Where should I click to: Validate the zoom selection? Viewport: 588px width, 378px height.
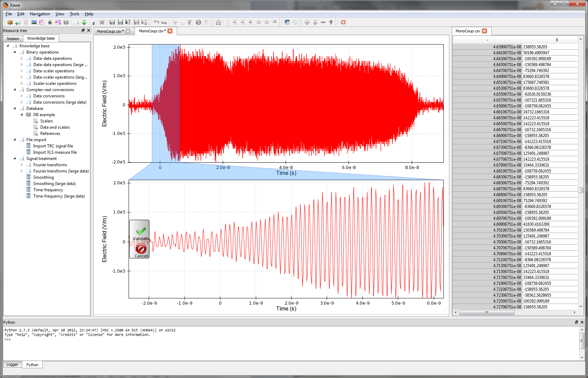click(x=141, y=234)
